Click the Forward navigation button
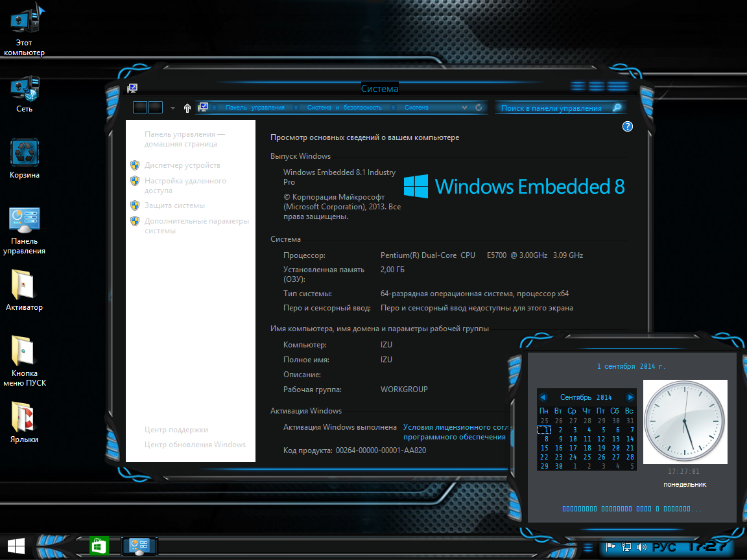The height and width of the screenshot is (560, 747). (x=156, y=107)
